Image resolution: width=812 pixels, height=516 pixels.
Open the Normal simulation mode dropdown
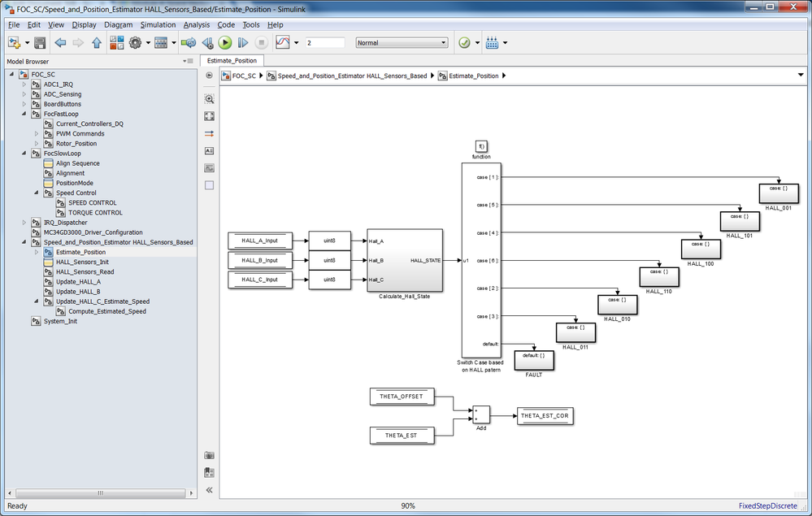(402, 43)
